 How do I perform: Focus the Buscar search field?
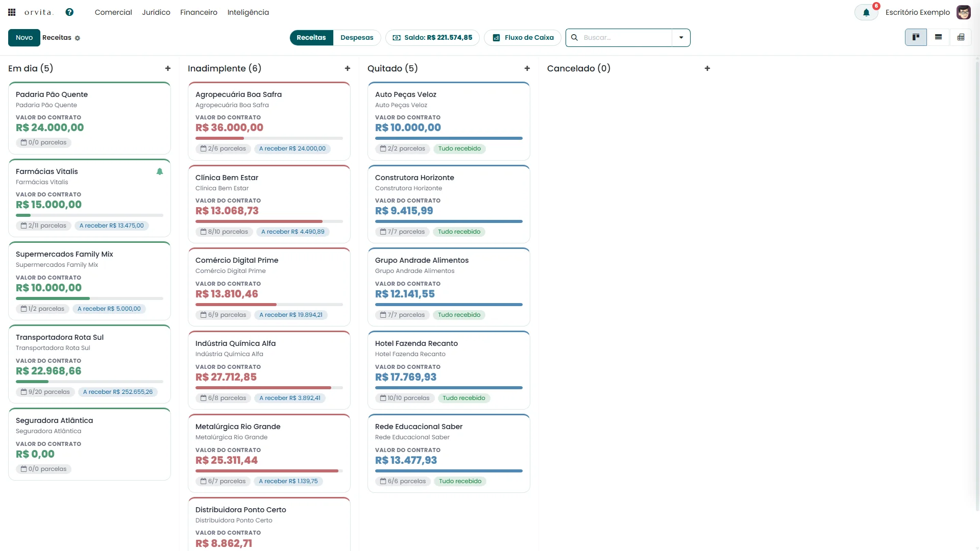click(x=627, y=38)
